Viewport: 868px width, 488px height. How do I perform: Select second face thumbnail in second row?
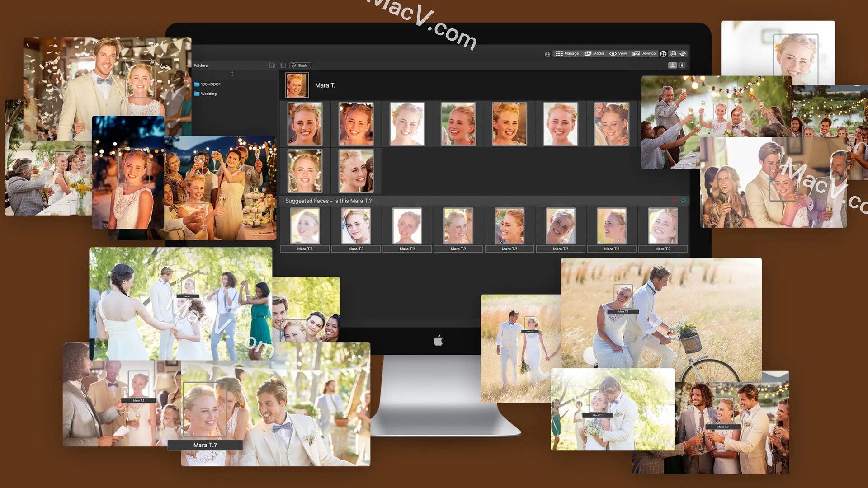click(x=356, y=171)
